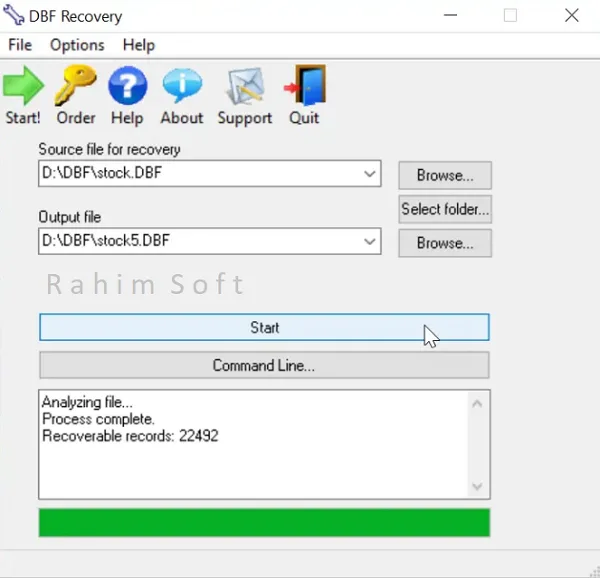This screenshot has height=578, width=600.
Task: Click the 'Source file for recovery' label
Action: [109, 149]
